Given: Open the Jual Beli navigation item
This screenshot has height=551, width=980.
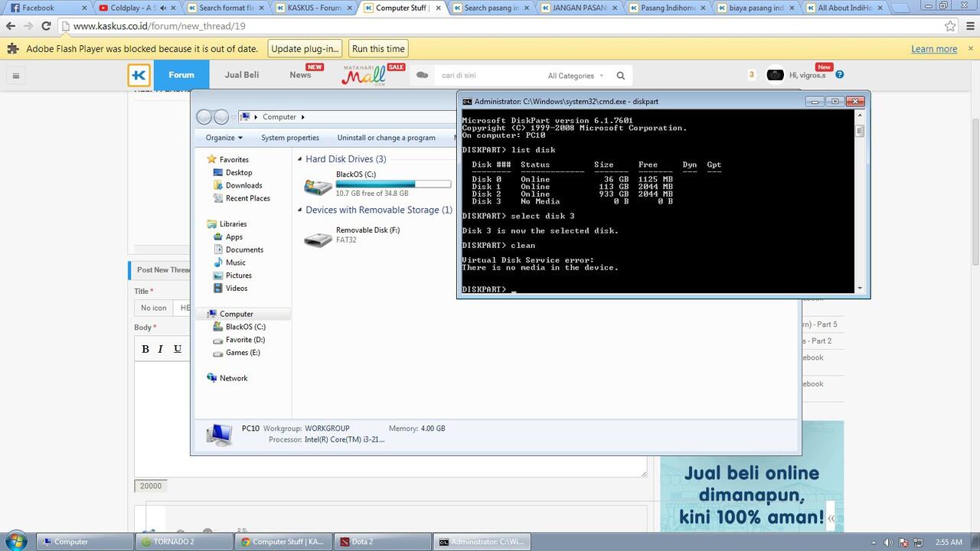Looking at the screenshot, I should [241, 75].
